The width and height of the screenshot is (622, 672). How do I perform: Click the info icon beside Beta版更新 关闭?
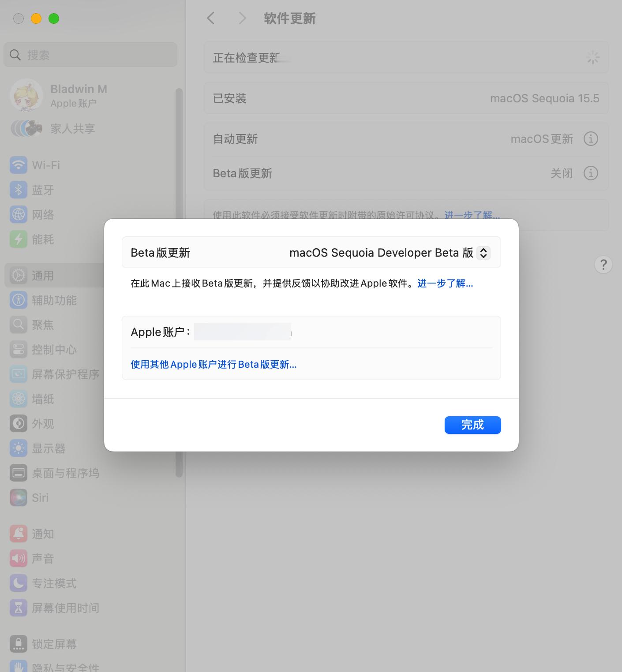coord(591,173)
